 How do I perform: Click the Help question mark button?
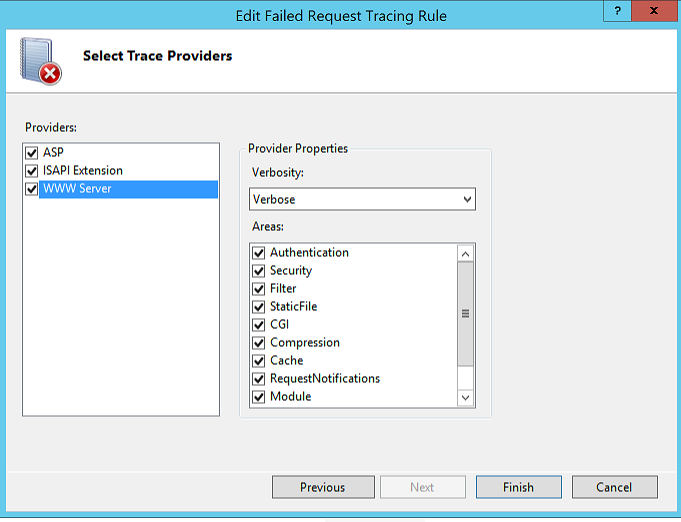pos(617,11)
